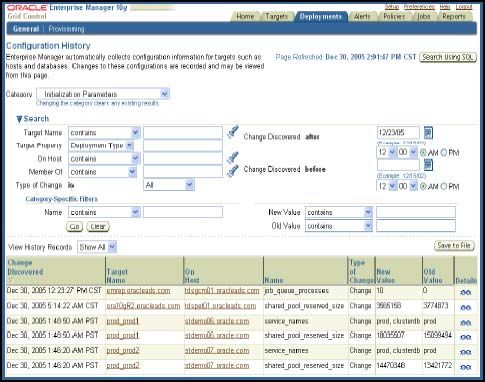Click the New Value text field
This screenshot has height=382, width=485.
(x=416, y=212)
